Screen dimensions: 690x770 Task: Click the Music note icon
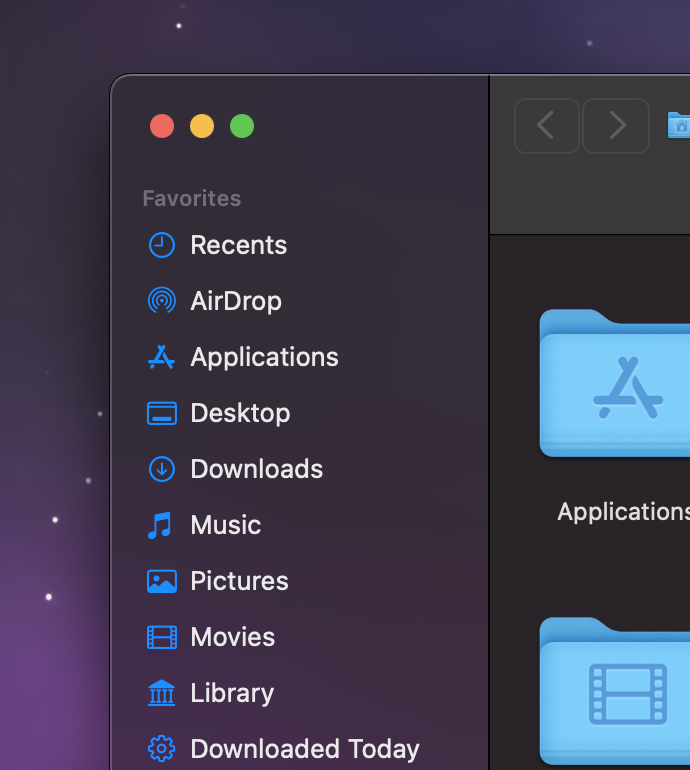pyautogui.click(x=160, y=525)
